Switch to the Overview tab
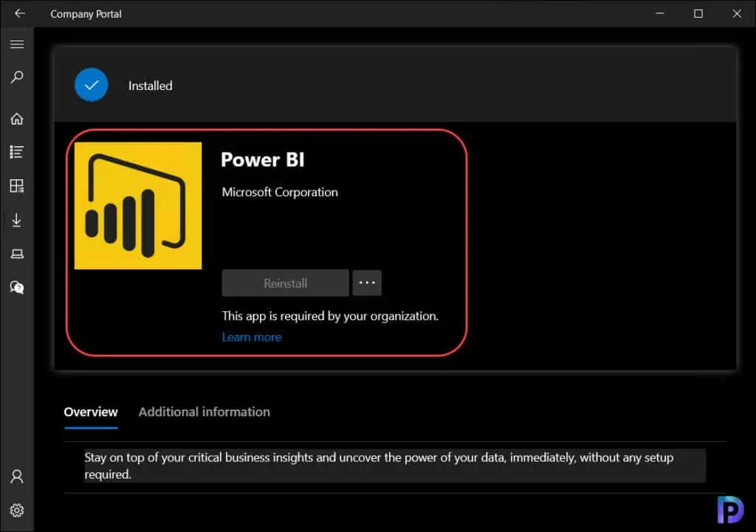Image resolution: width=756 pixels, height=532 pixels. click(x=91, y=412)
